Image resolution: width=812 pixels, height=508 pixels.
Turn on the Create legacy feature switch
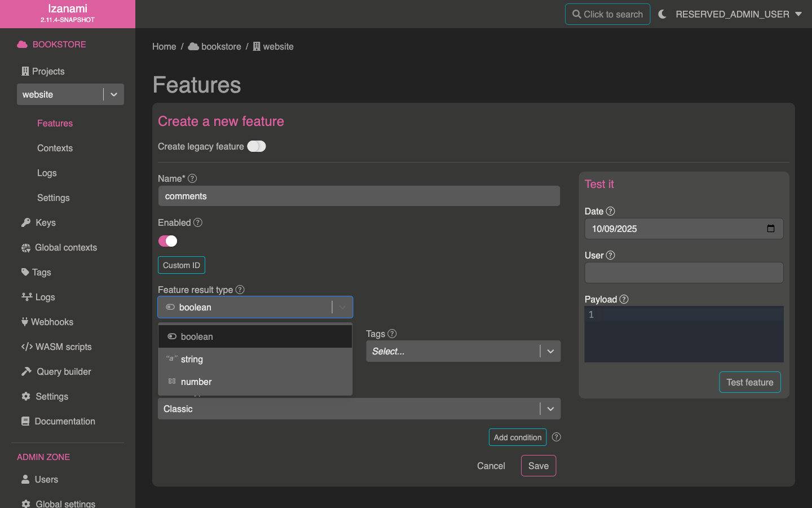coord(257,146)
